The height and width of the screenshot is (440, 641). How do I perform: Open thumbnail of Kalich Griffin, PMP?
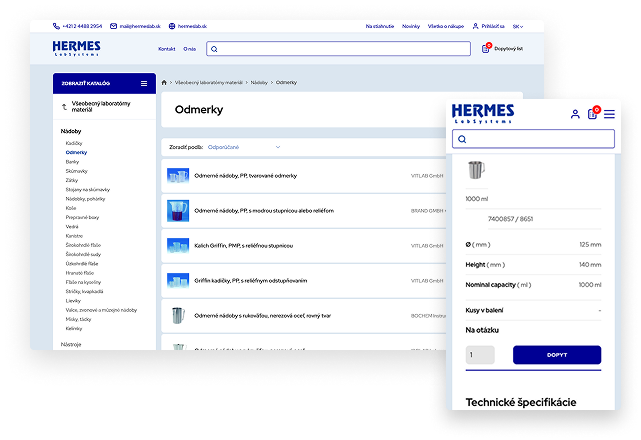point(178,246)
